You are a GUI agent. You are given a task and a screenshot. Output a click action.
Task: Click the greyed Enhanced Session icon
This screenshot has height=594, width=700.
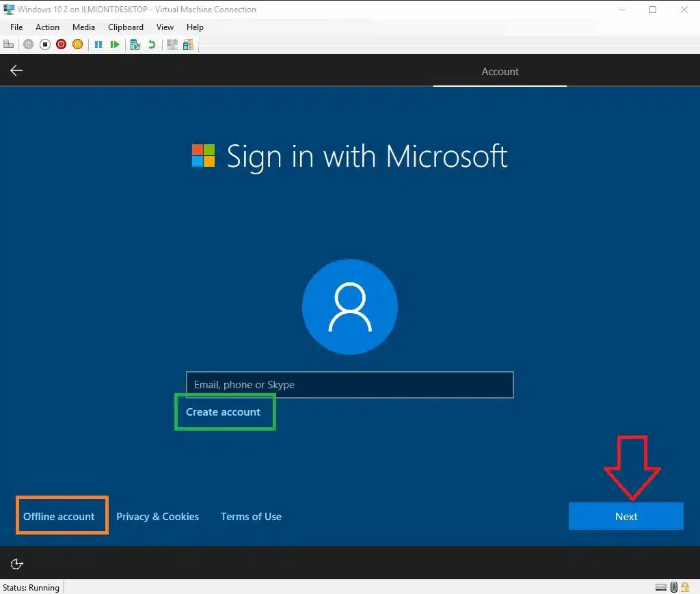[172, 44]
